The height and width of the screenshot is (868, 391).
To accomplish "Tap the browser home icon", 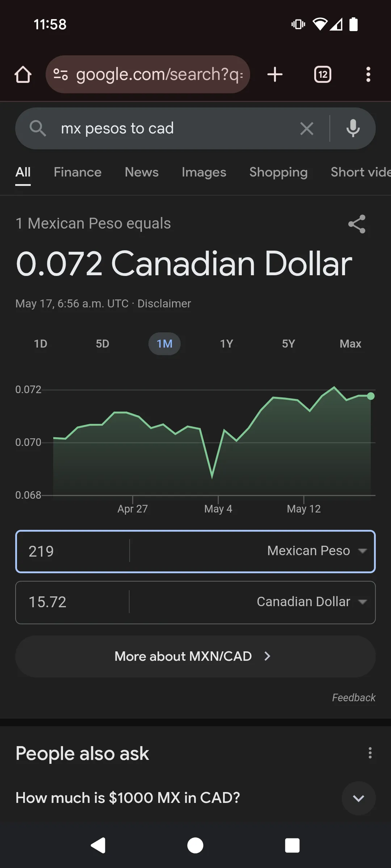I will pos(23,75).
